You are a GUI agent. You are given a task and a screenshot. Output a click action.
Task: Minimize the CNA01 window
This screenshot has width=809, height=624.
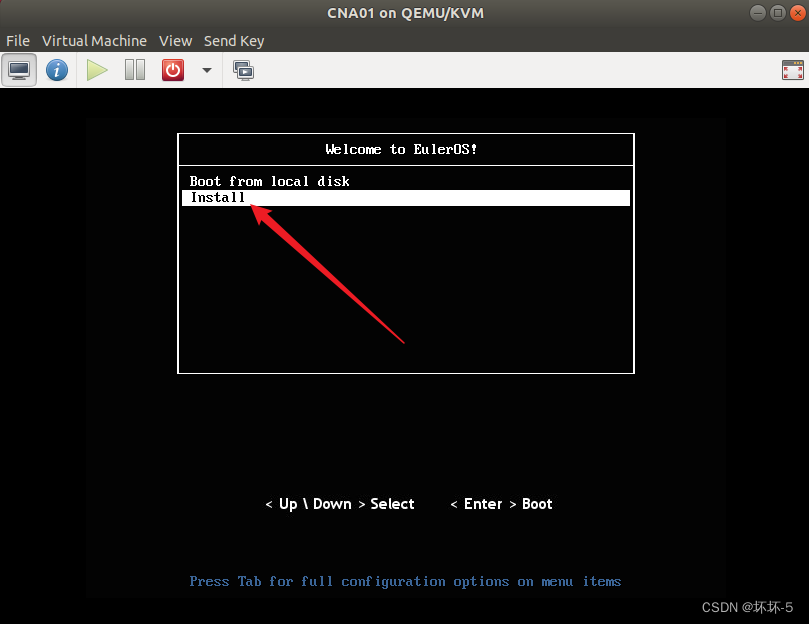[x=757, y=13]
